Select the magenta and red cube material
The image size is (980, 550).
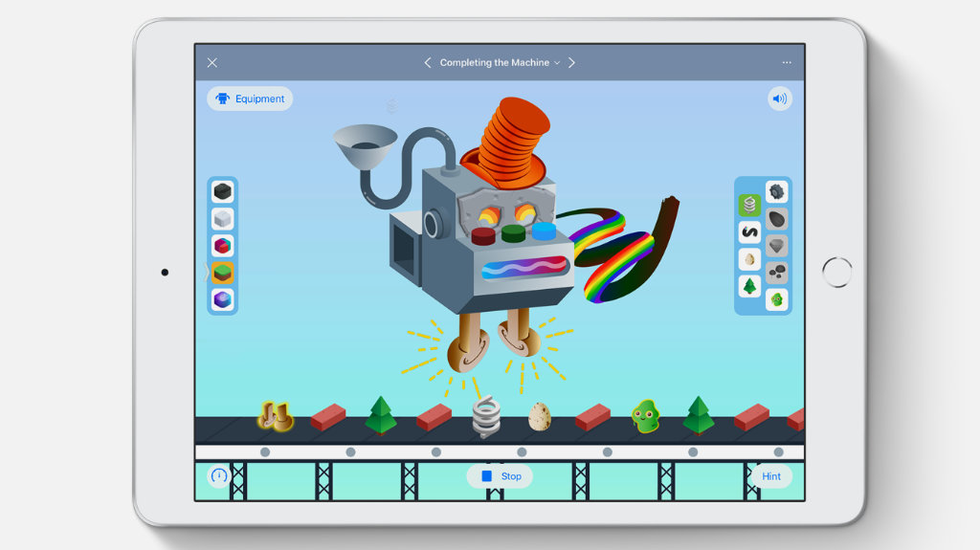point(222,246)
